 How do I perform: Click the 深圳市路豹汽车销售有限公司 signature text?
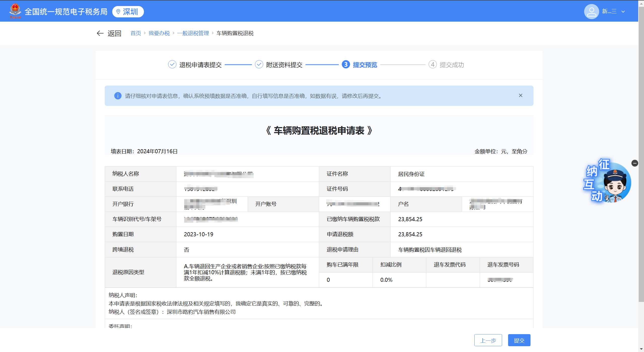click(201, 312)
